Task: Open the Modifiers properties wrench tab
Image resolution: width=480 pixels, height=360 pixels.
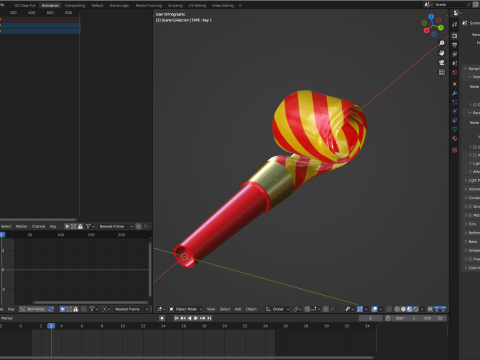Action: [455, 93]
